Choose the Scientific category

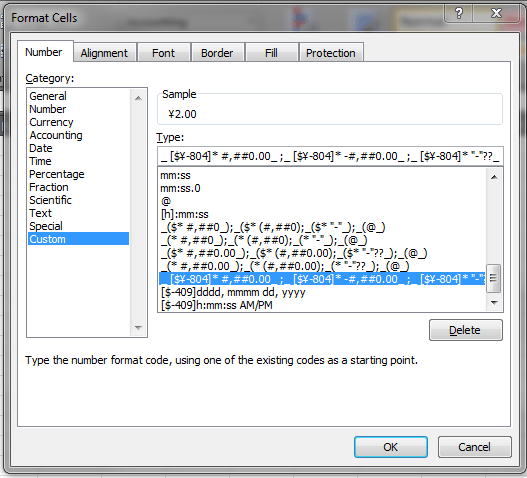pyautogui.click(x=78, y=200)
